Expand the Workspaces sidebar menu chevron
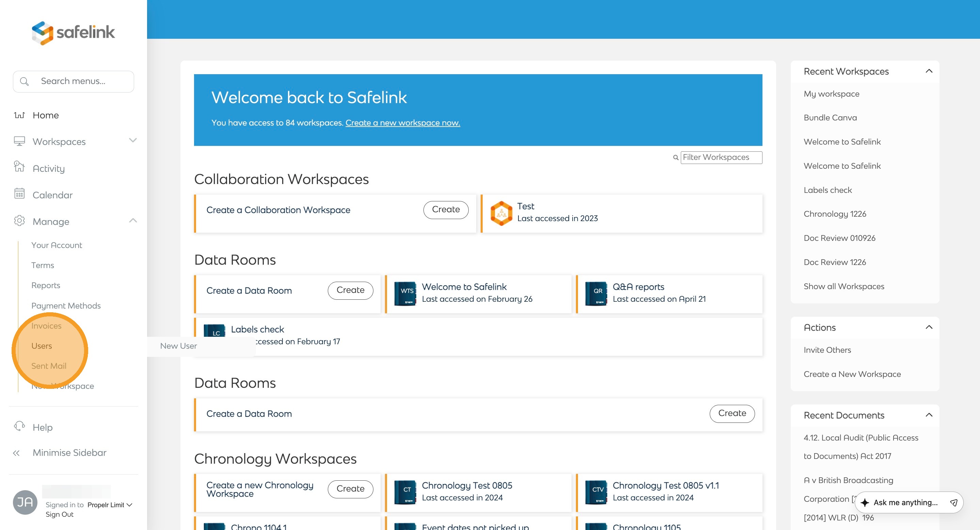Image resolution: width=980 pixels, height=530 pixels. [133, 140]
